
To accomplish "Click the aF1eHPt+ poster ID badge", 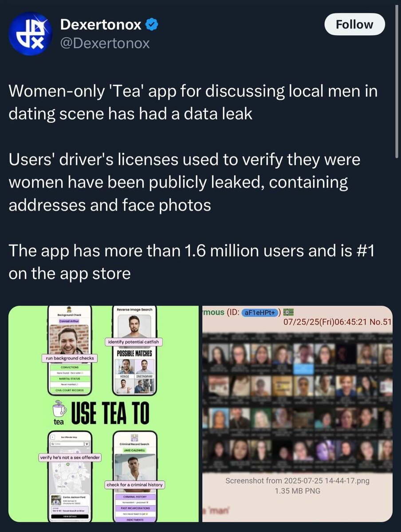I will pos(260,313).
